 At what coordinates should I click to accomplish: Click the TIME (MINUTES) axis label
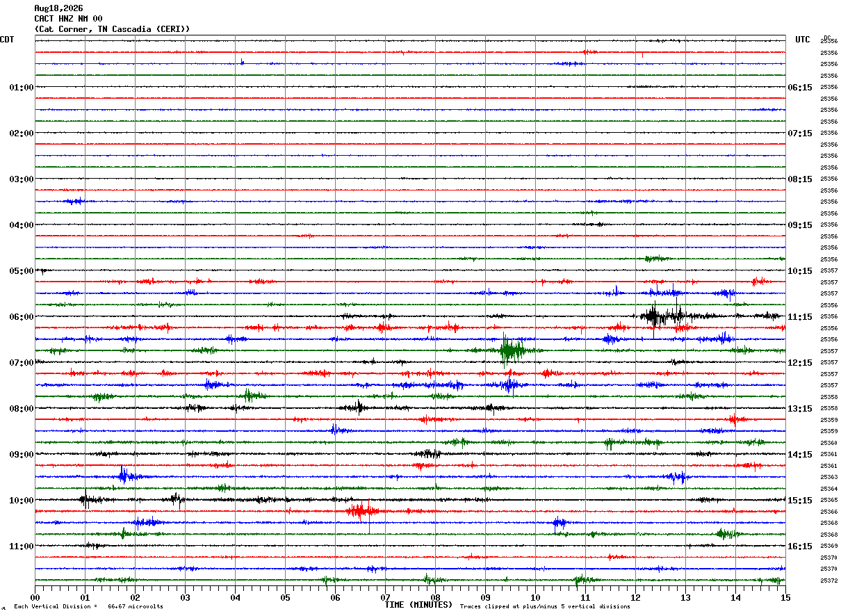[x=418, y=605]
